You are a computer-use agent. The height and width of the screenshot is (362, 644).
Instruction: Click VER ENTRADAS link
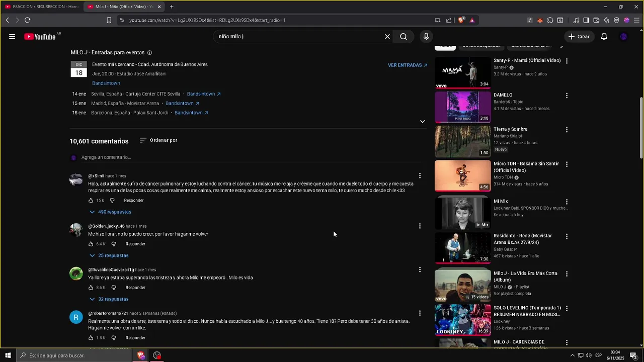point(408,65)
